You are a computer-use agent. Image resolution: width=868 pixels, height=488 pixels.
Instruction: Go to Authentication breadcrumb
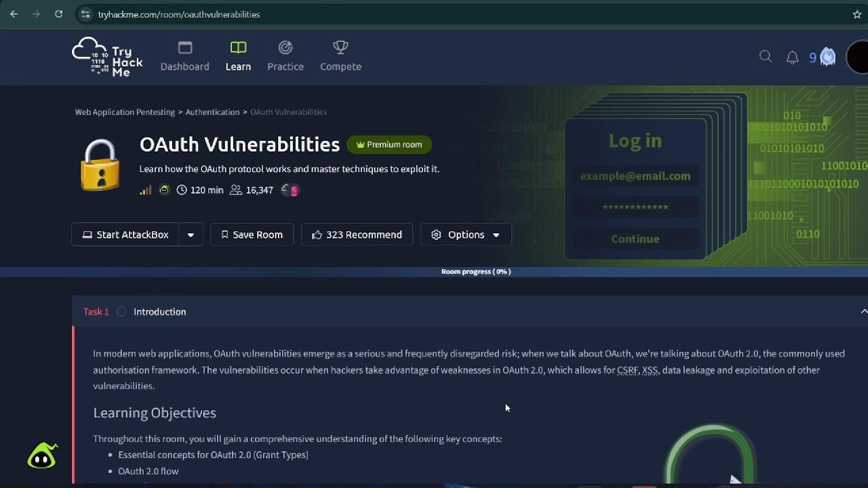(x=212, y=112)
